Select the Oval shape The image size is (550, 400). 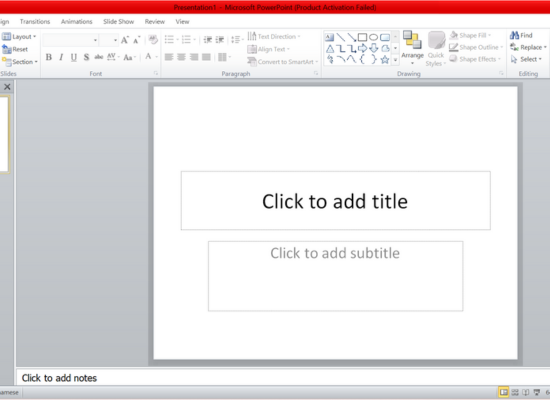pyautogui.click(x=374, y=37)
